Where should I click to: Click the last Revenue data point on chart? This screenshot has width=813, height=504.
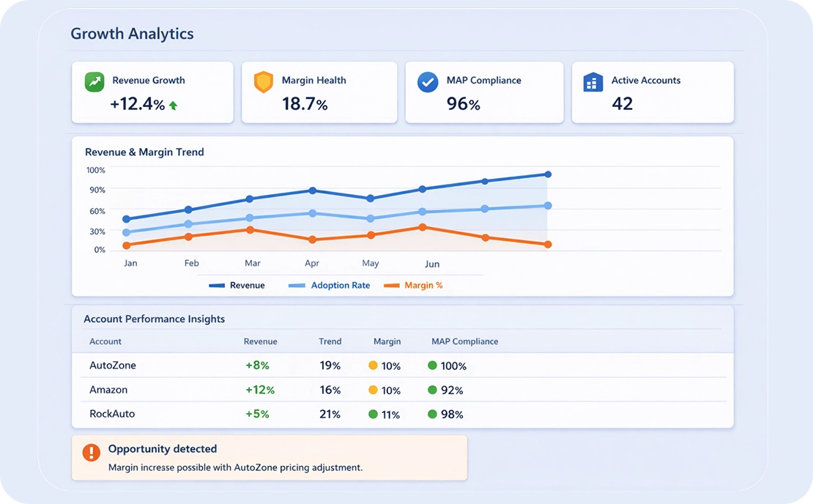pos(548,174)
